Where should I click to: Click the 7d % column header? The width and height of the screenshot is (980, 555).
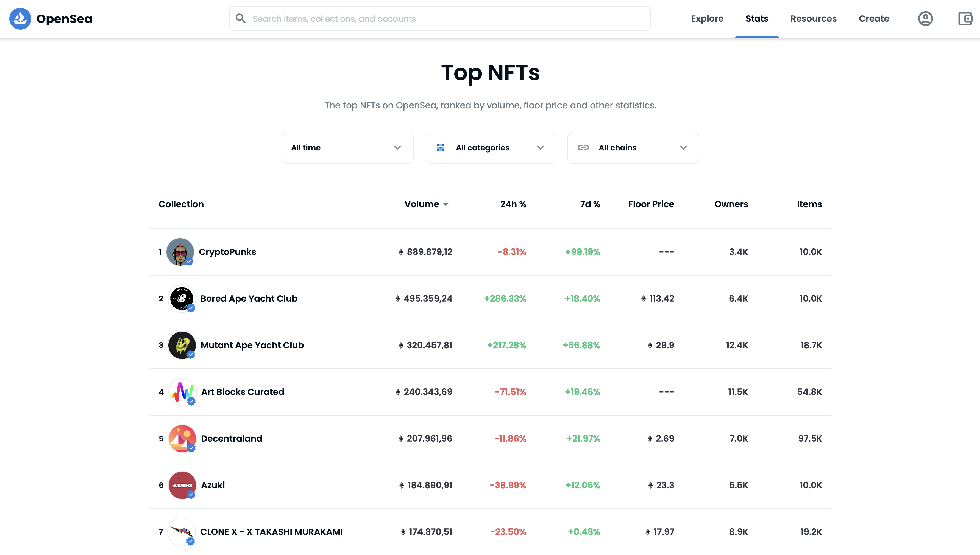[590, 204]
